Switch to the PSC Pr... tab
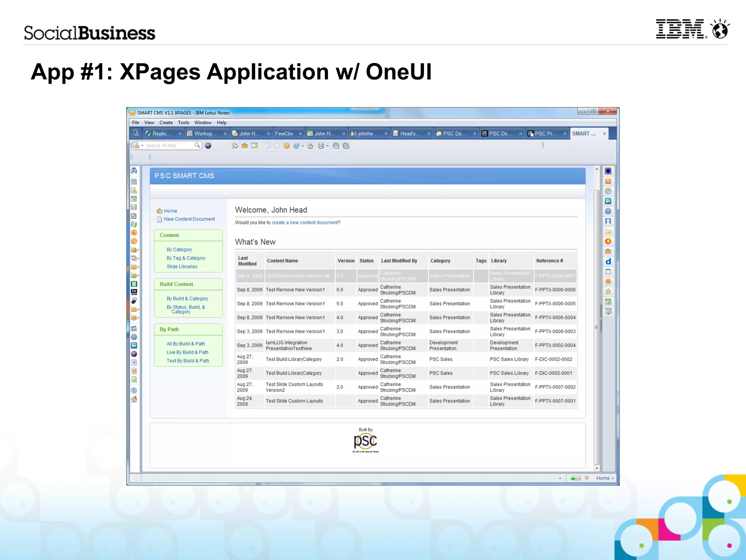Viewport: 746px width, 560px height. click(547, 133)
